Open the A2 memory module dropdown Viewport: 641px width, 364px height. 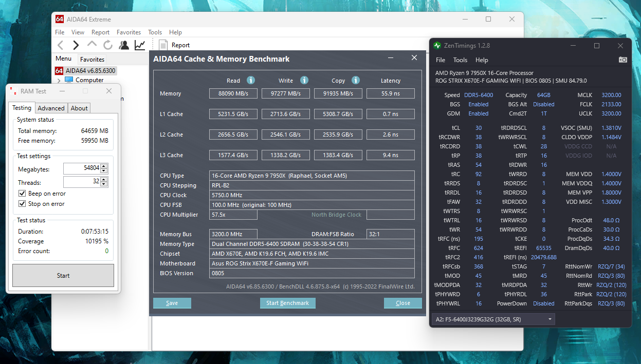493,319
